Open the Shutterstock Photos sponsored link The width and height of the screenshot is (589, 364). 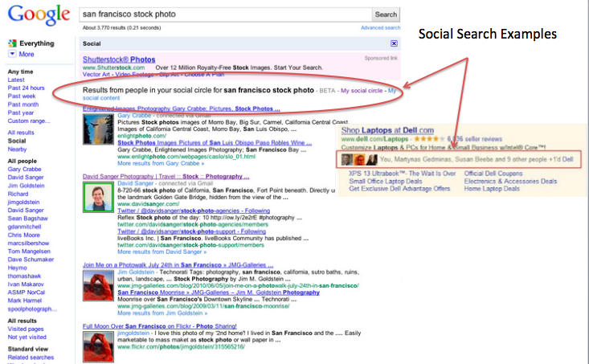(119, 59)
